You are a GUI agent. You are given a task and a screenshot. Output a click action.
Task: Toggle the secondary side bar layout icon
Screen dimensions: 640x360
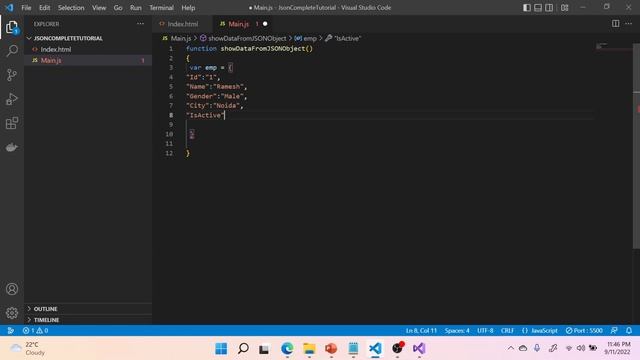pos(549,7)
